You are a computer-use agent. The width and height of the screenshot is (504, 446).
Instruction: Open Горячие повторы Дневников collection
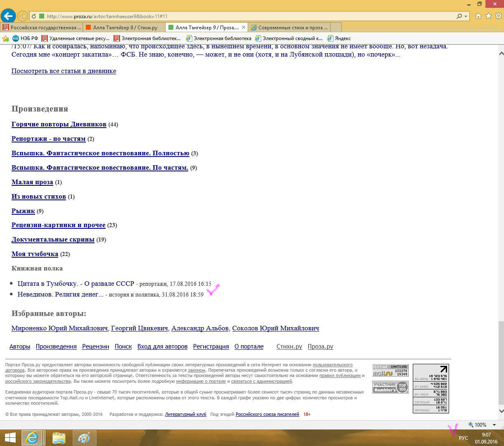click(x=59, y=124)
